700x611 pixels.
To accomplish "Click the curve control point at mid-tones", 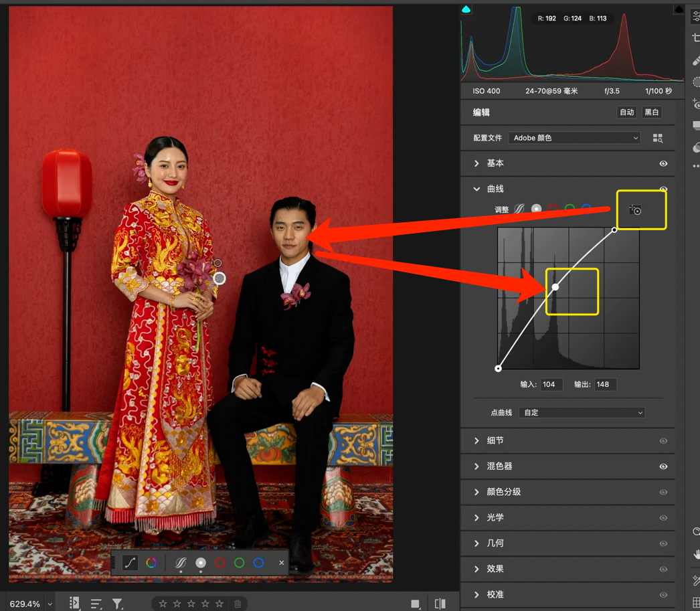I will (555, 287).
